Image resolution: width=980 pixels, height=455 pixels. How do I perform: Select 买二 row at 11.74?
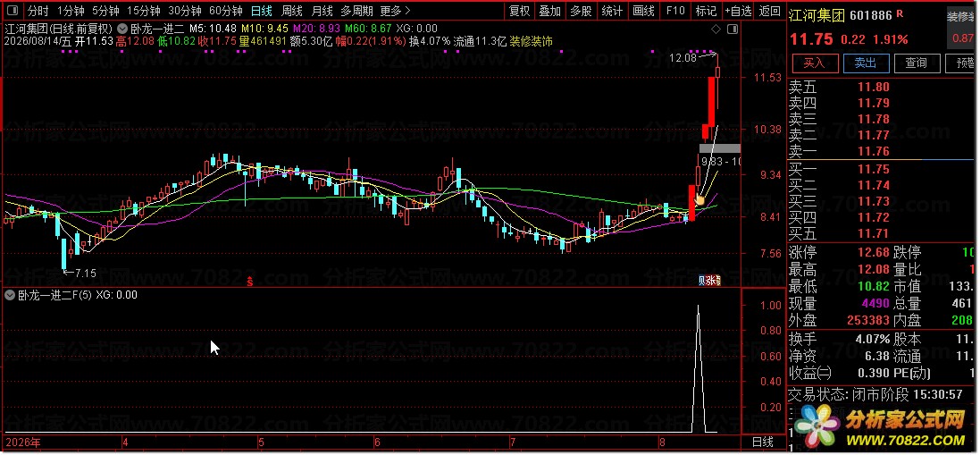(881, 185)
